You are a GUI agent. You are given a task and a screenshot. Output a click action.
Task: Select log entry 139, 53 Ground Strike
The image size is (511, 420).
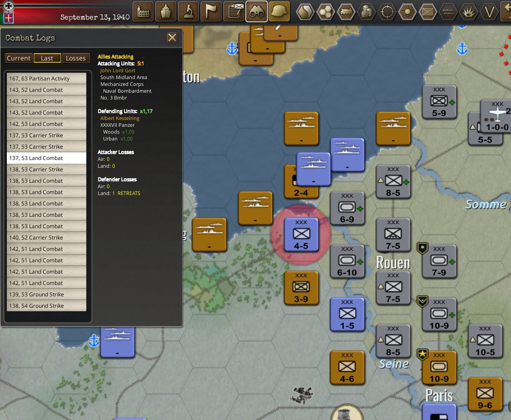click(x=47, y=294)
